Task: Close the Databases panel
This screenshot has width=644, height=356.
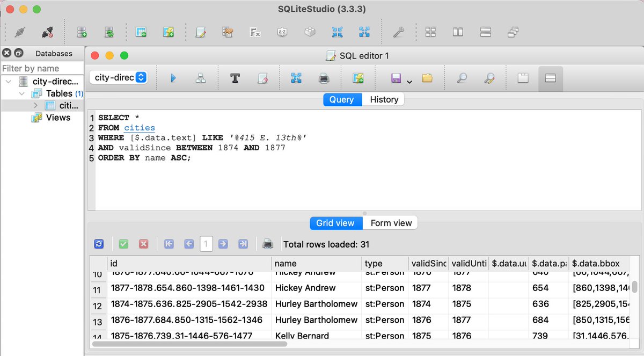Action: click(7, 53)
